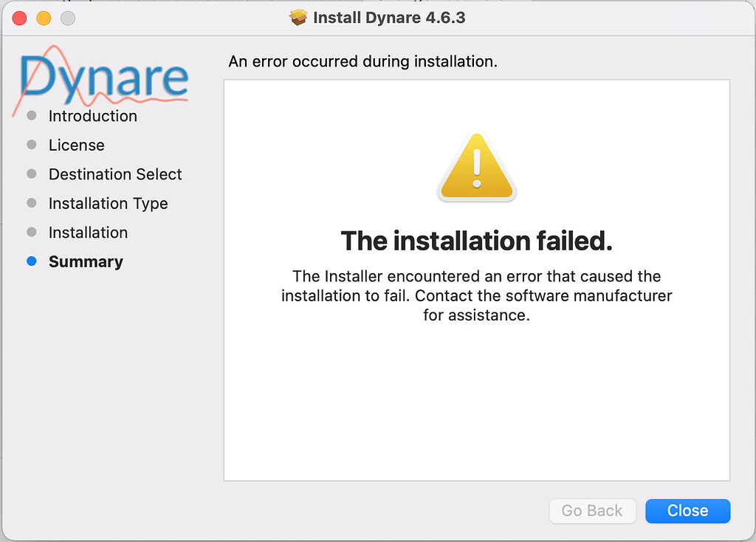Screen dimensions: 756x542
Task: Click the gray dot beside Installation Type
Action: click(x=31, y=203)
